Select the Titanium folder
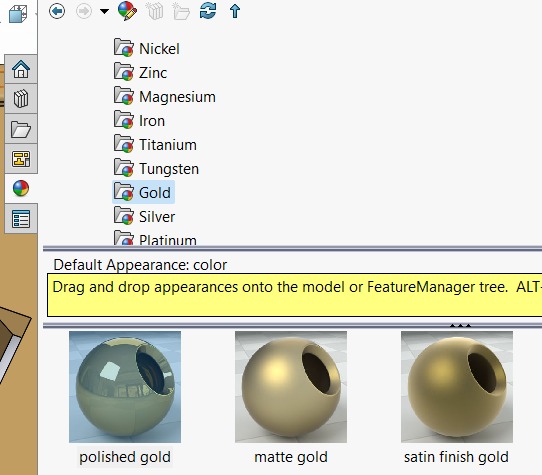542x475 pixels. point(156,145)
